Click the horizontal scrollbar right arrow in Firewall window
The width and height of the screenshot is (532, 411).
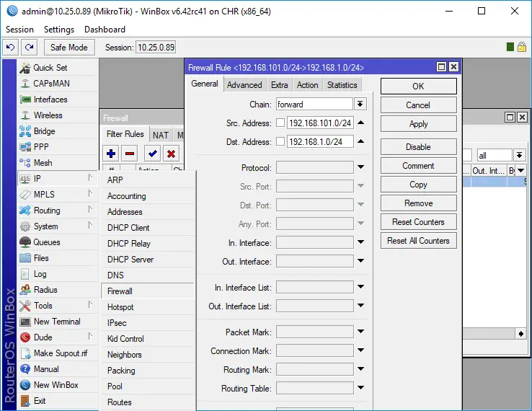pos(520,334)
